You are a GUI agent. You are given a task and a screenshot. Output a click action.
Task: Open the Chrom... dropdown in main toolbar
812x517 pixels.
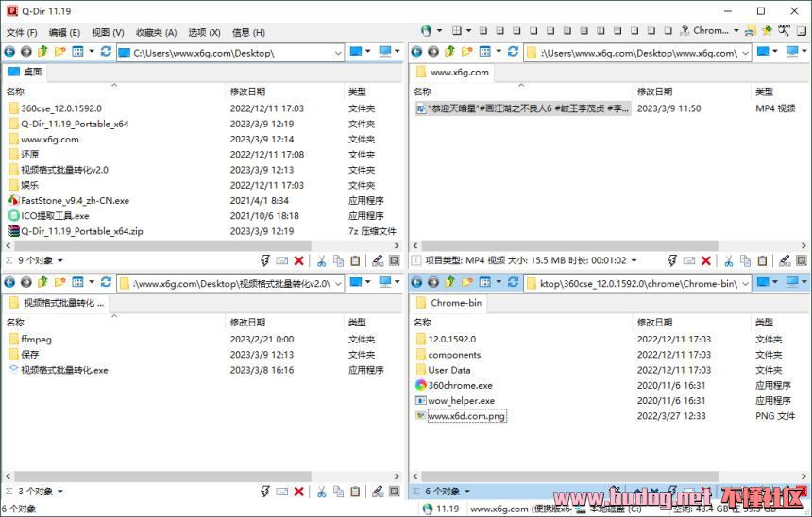tap(736, 30)
